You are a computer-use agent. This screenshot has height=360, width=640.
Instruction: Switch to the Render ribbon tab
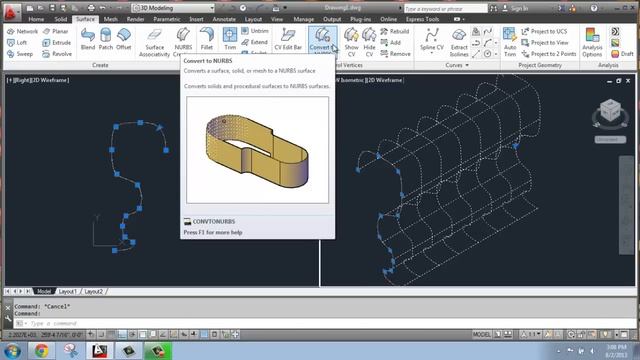[x=135, y=19]
